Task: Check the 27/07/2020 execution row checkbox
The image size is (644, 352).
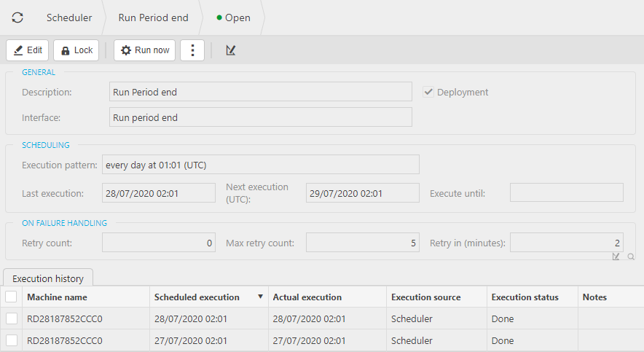Action: coord(11,340)
